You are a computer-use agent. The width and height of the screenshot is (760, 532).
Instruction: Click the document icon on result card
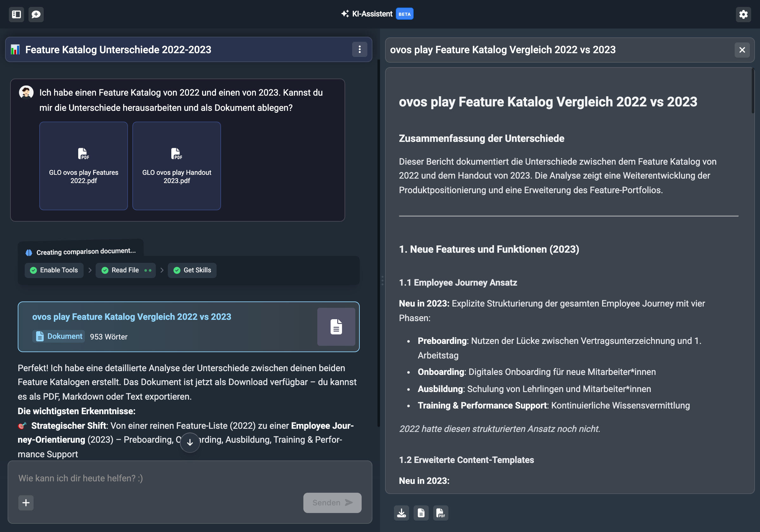tap(336, 327)
